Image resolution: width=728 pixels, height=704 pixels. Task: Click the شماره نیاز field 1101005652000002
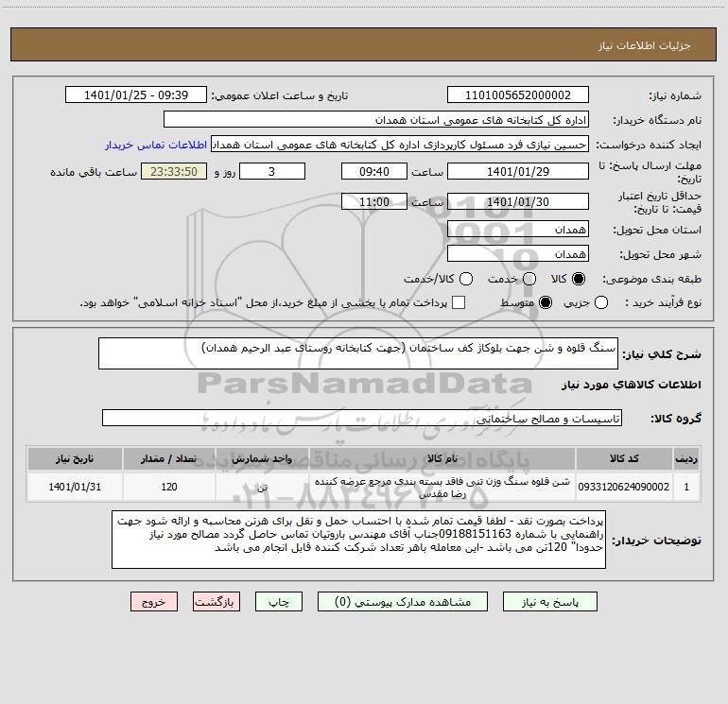click(518, 94)
